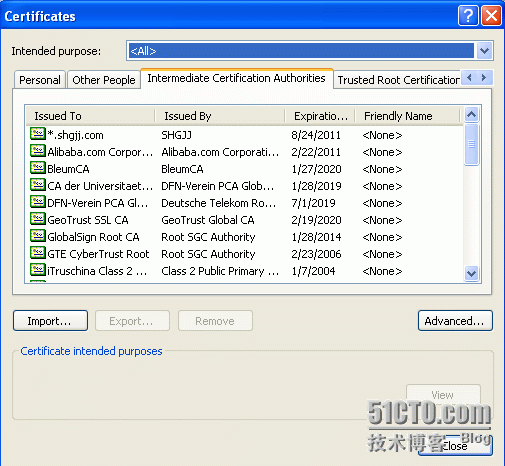
Task: Open the Advanced… settings button
Action: coord(455,321)
